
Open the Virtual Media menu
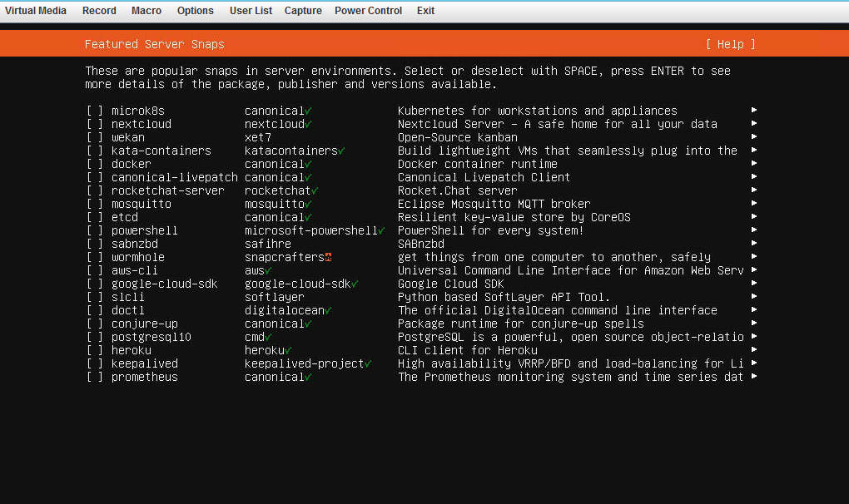tap(36, 10)
